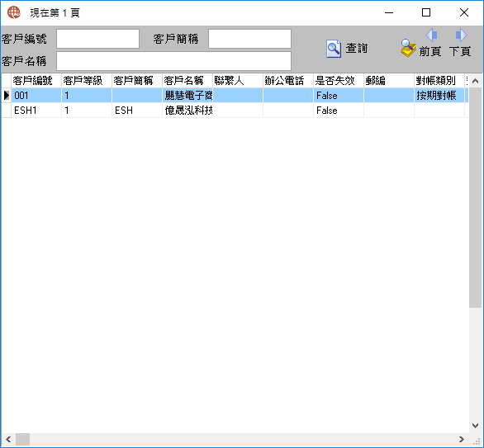The height and width of the screenshot is (448, 484).
Task: Sort by 是否失效 column header
Action: [339, 81]
